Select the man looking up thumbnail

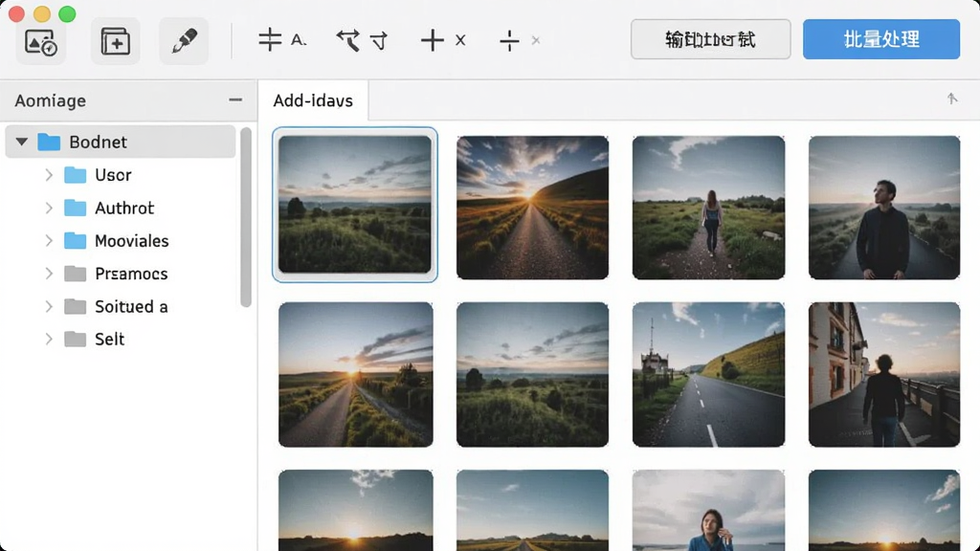click(884, 208)
